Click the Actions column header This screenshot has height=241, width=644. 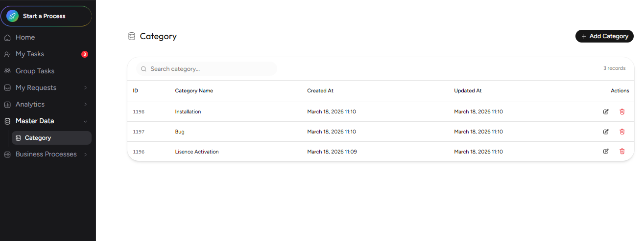620,91
